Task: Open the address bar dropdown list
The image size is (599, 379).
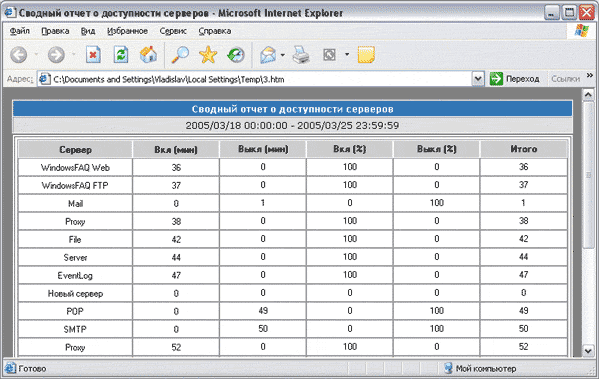Action: [x=478, y=79]
